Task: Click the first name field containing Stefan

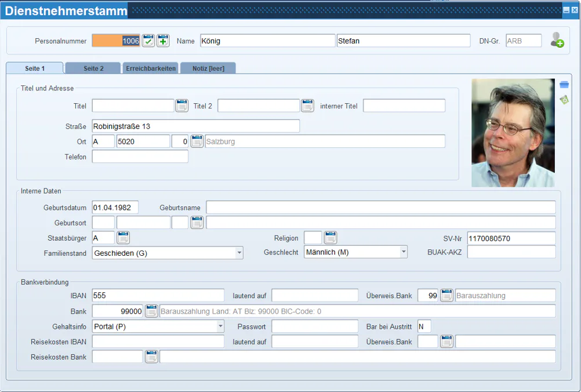Action: tap(404, 41)
